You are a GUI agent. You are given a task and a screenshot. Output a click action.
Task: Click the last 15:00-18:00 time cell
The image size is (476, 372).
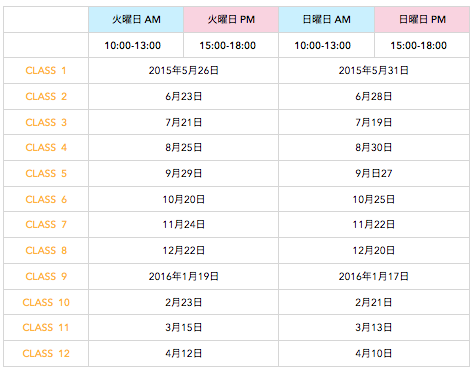[419, 45]
